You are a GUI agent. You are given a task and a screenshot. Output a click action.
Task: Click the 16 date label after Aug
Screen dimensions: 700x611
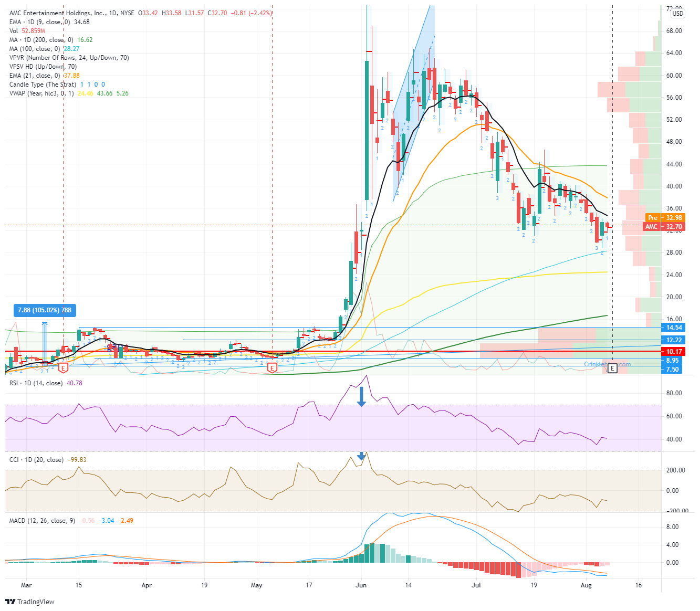pyautogui.click(x=638, y=585)
